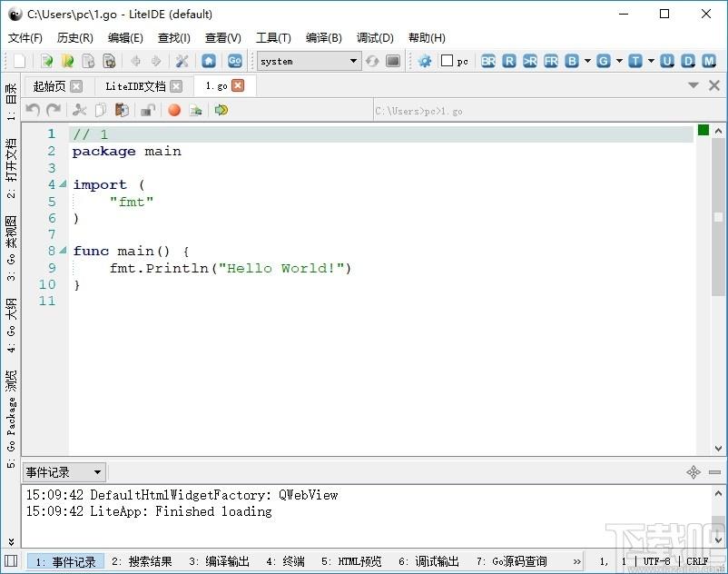This screenshot has height=574, width=728.
Task: Close the 1.go tab
Action: pos(238,85)
